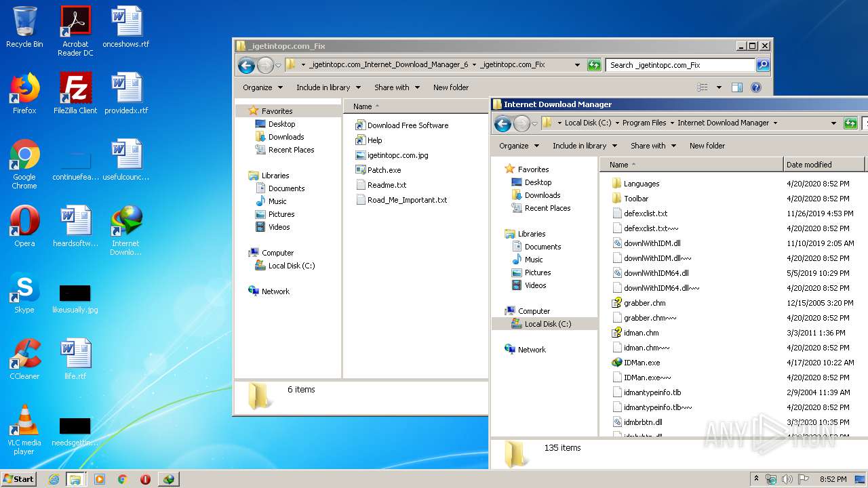
Task: Open Include in library dropdown in IDM window
Action: click(585, 146)
